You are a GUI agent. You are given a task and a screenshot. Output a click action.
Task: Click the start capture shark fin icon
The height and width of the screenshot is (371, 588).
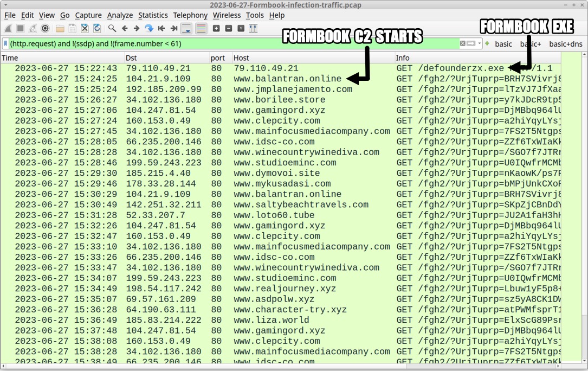coord(8,28)
